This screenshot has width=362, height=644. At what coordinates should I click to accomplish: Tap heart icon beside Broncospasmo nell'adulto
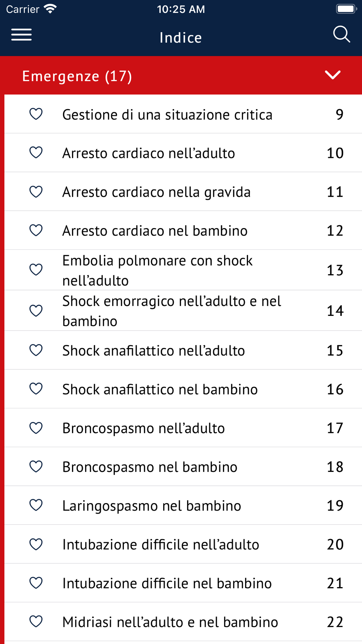coord(36,428)
